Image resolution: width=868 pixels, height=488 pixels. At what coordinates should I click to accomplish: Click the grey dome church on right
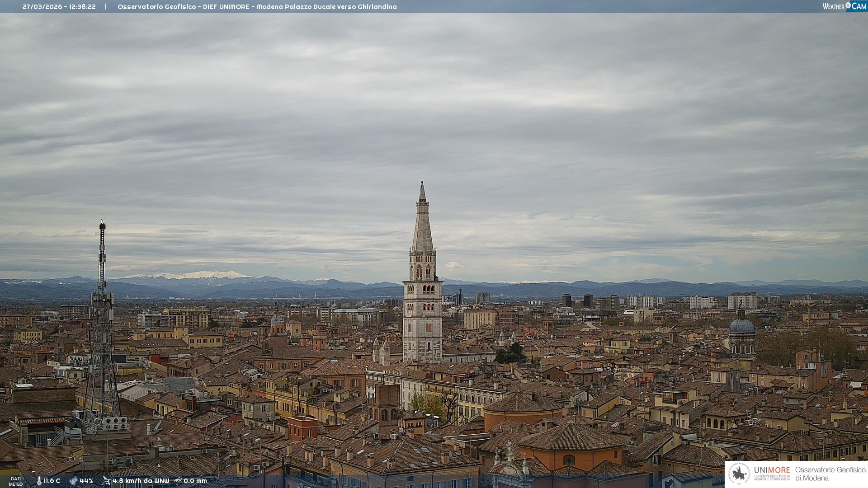click(x=741, y=326)
